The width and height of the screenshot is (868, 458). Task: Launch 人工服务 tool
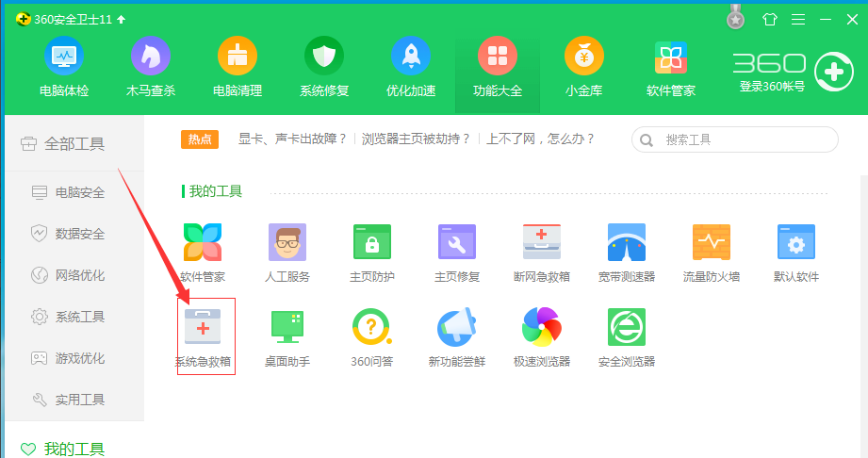287,254
